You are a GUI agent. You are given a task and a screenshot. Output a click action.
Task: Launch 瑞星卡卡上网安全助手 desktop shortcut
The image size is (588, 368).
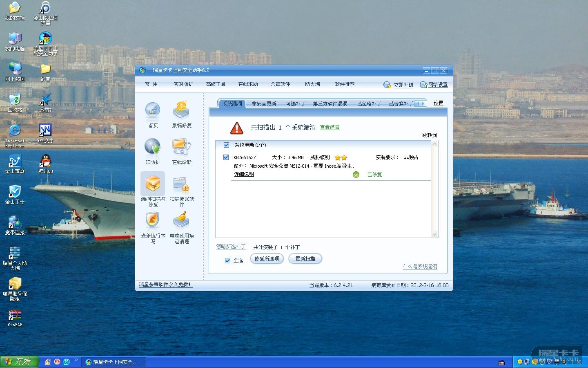[45, 44]
